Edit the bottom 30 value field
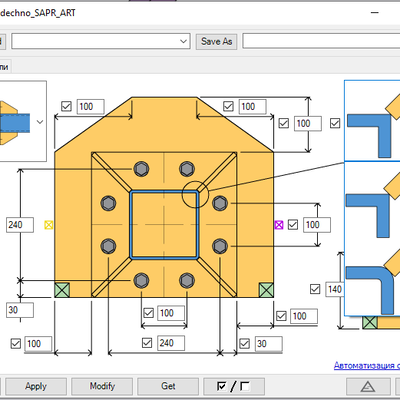Viewport: 400px width, 400px height. [x=269, y=344]
